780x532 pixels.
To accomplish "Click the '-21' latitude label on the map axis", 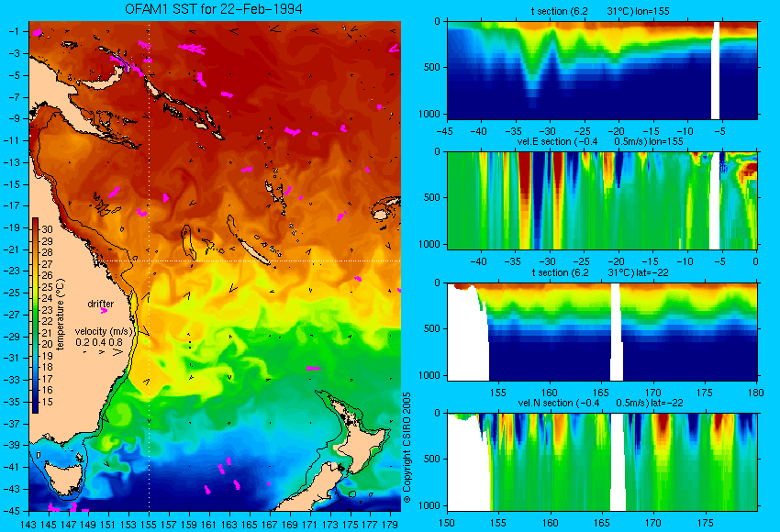I will click(11, 249).
